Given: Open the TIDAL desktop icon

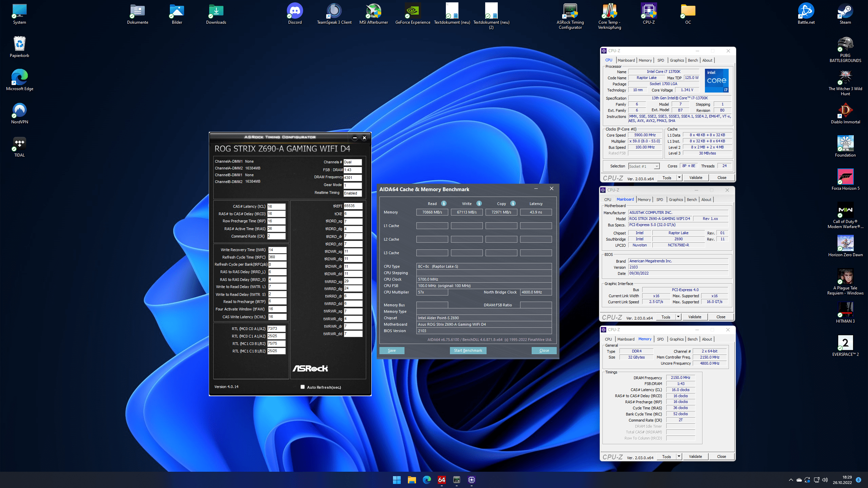Looking at the screenshot, I should click(x=19, y=147).
